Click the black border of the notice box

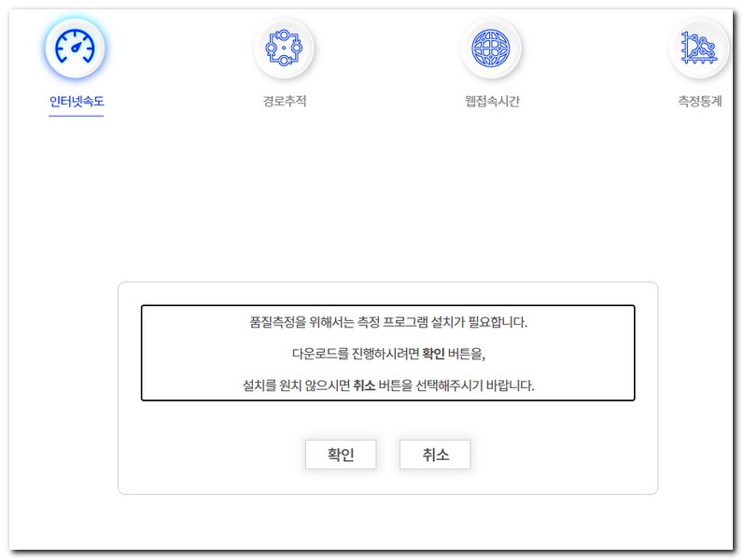(142, 353)
